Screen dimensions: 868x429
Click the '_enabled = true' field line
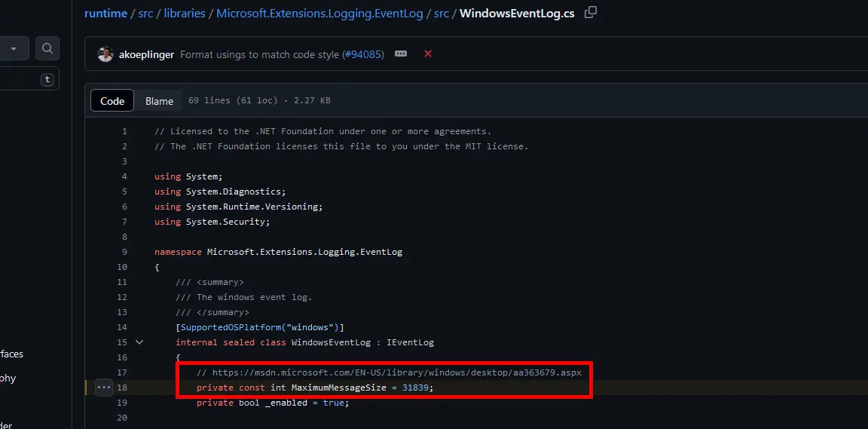(x=273, y=403)
